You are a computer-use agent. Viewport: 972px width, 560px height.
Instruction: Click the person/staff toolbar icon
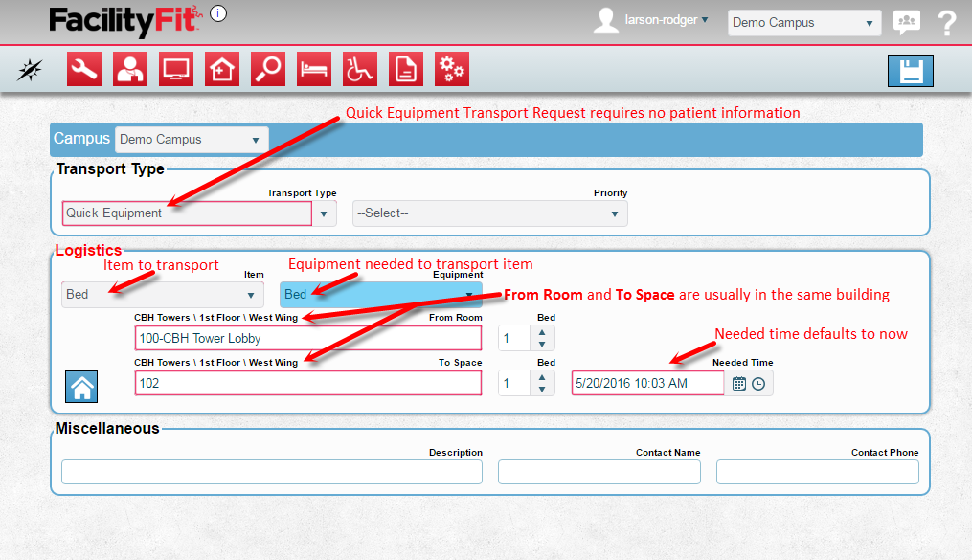pos(130,69)
